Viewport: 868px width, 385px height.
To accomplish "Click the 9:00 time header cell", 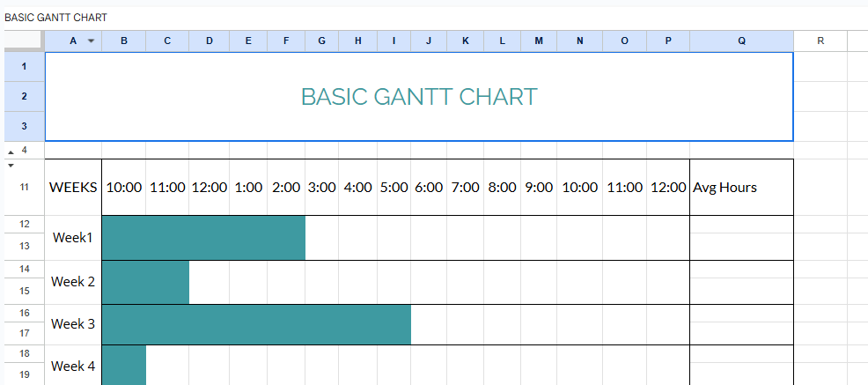I will point(538,188).
